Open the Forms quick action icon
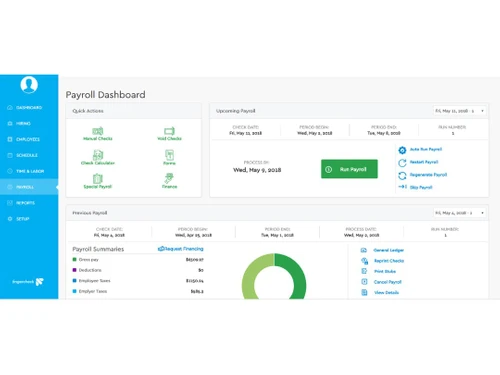This screenshot has height=375, width=500. coord(169,155)
